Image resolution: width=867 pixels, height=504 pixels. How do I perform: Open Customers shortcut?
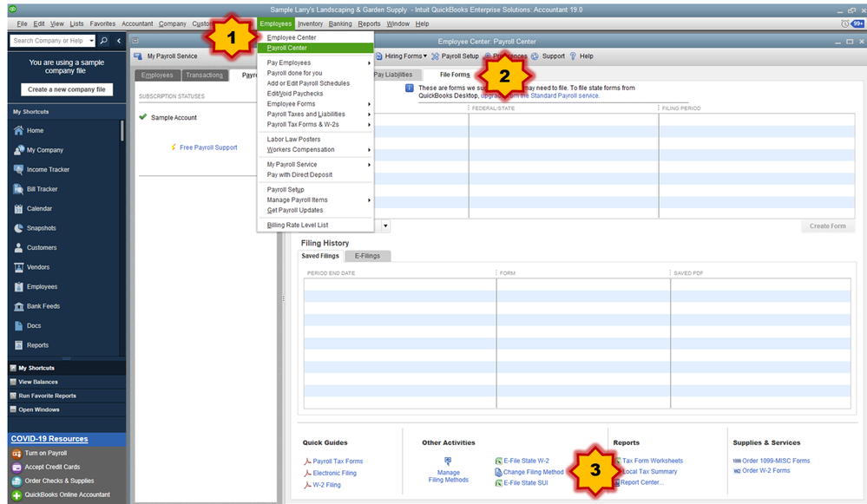click(x=42, y=247)
